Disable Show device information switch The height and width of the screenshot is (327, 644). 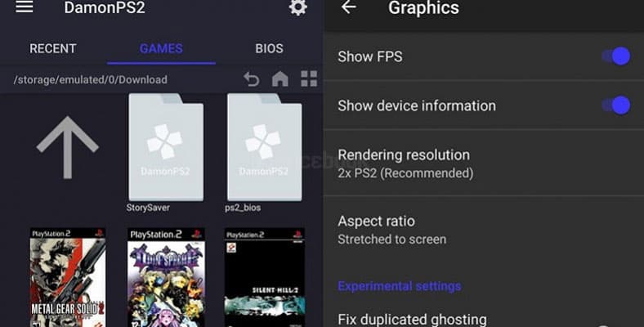coord(616,105)
